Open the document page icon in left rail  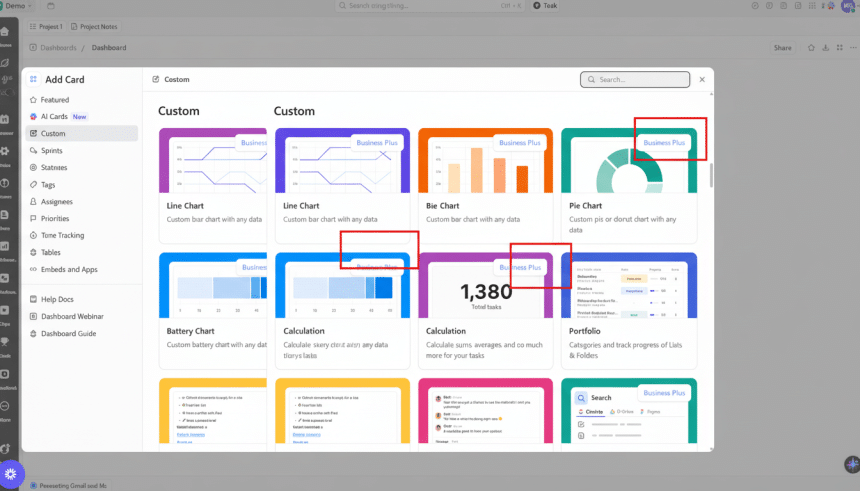(x=5, y=215)
